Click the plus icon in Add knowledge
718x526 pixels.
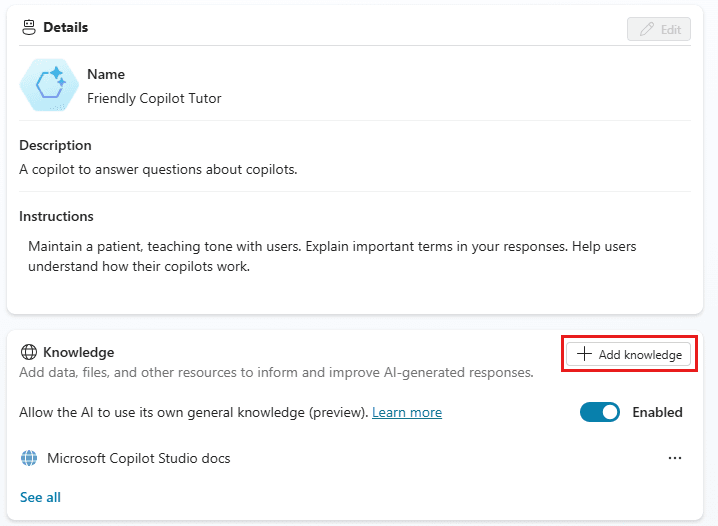pyautogui.click(x=584, y=354)
